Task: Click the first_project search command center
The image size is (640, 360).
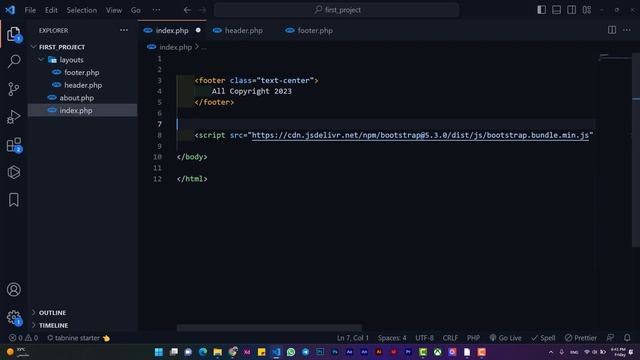Action: click(x=336, y=10)
